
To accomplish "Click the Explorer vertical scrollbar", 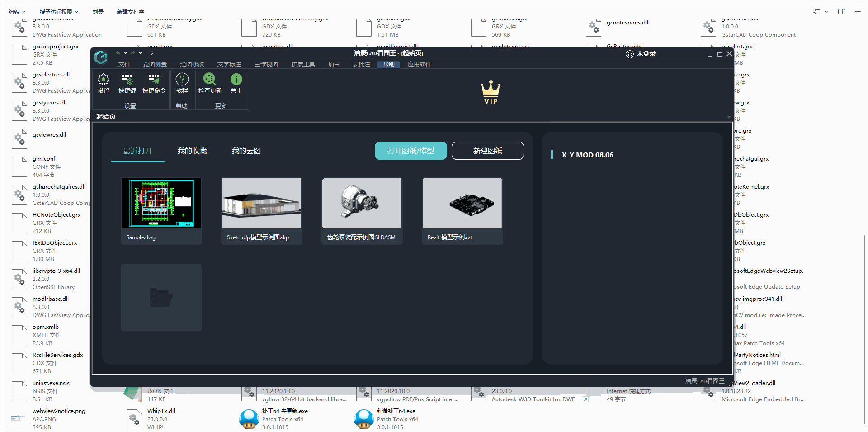I will pos(865,330).
